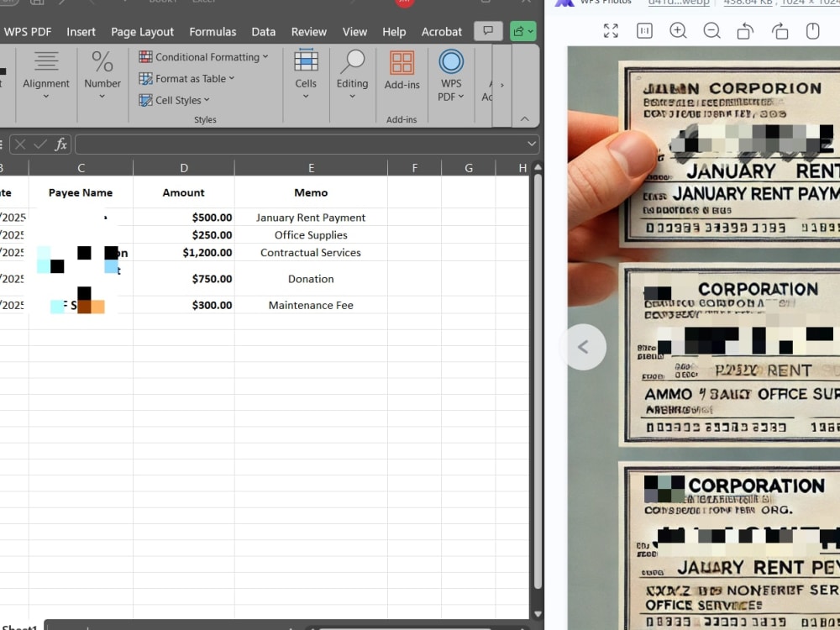This screenshot has height=630, width=840.
Task: Select the $1,200.00 amount cell
Action: click(x=184, y=252)
